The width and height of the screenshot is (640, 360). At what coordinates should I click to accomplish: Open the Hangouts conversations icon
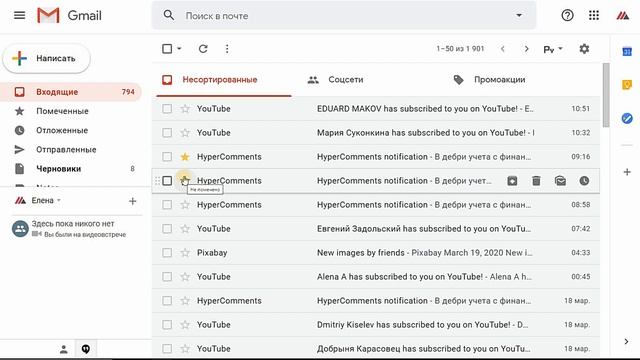(x=86, y=349)
